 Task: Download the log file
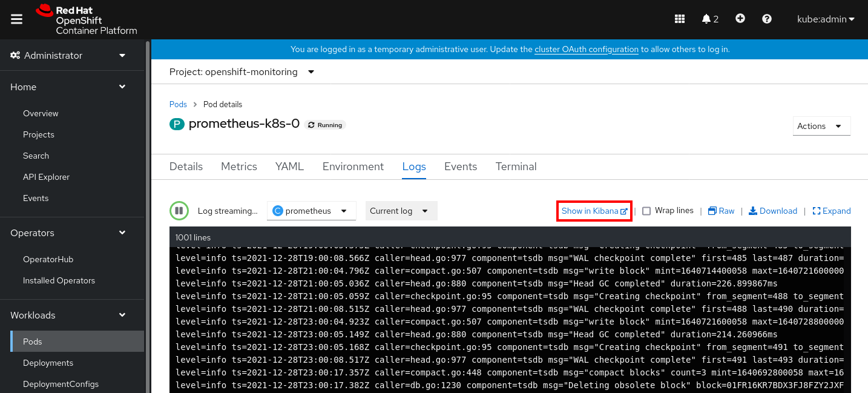(x=773, y=211)
